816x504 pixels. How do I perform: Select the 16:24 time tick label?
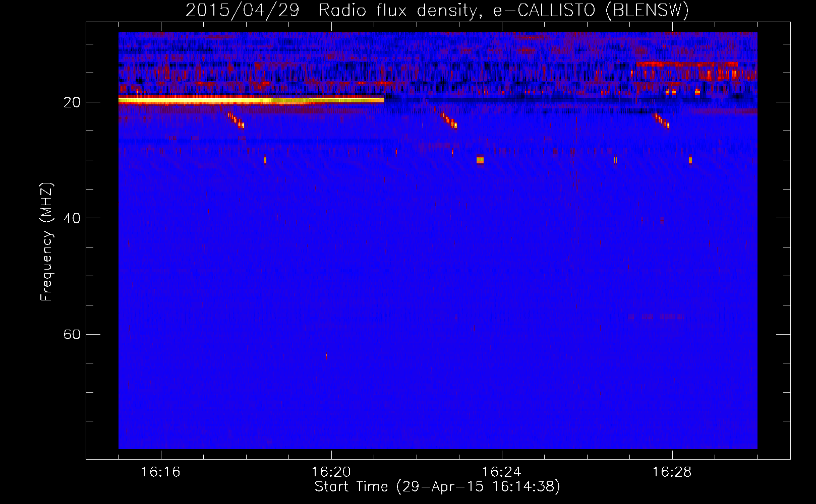502,472
